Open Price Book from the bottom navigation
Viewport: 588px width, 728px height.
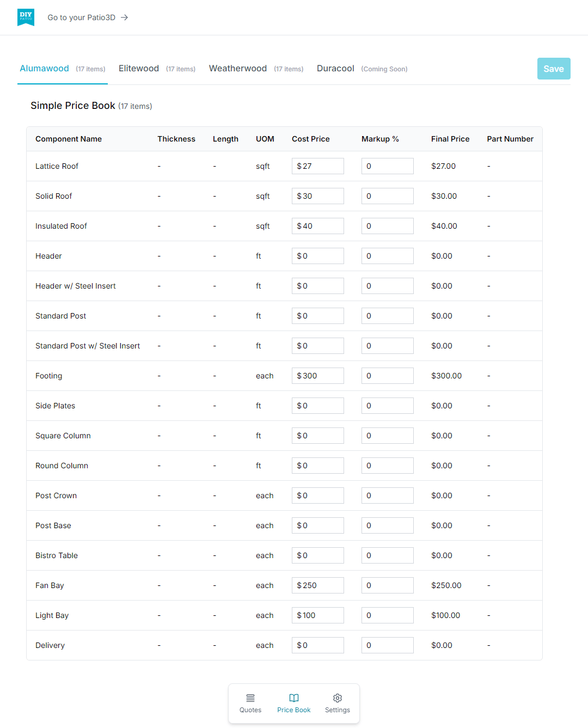tap(294, 703)
